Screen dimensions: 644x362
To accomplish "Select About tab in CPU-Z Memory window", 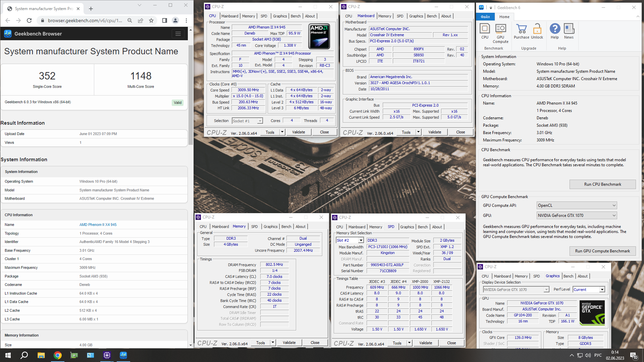I will [x=301, y=227].
